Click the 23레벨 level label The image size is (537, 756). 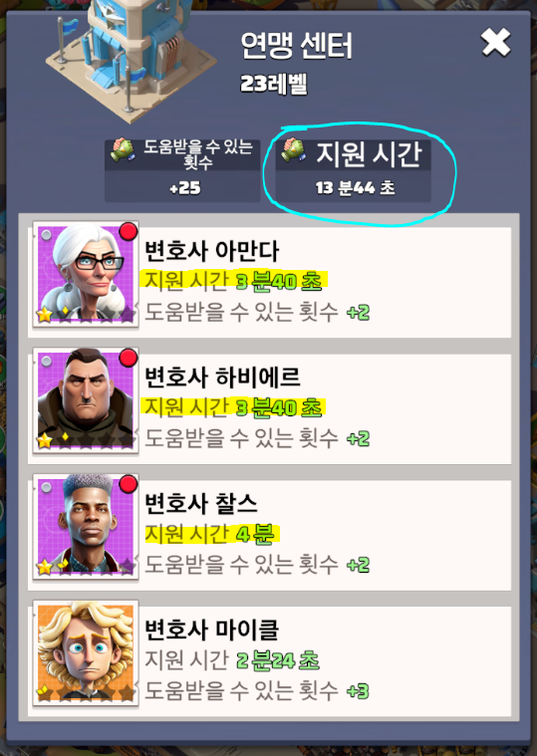point(273,84)
